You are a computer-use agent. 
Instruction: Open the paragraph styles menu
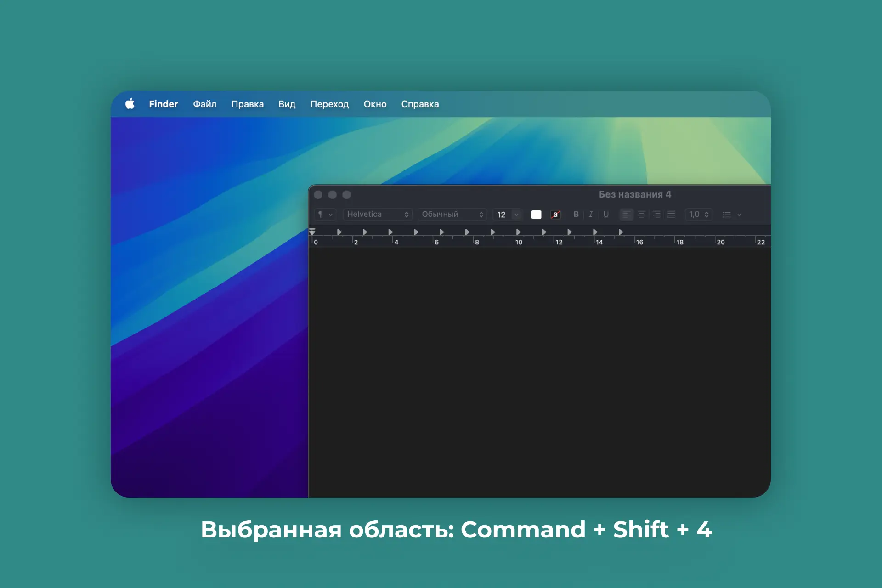coord(325,215)
